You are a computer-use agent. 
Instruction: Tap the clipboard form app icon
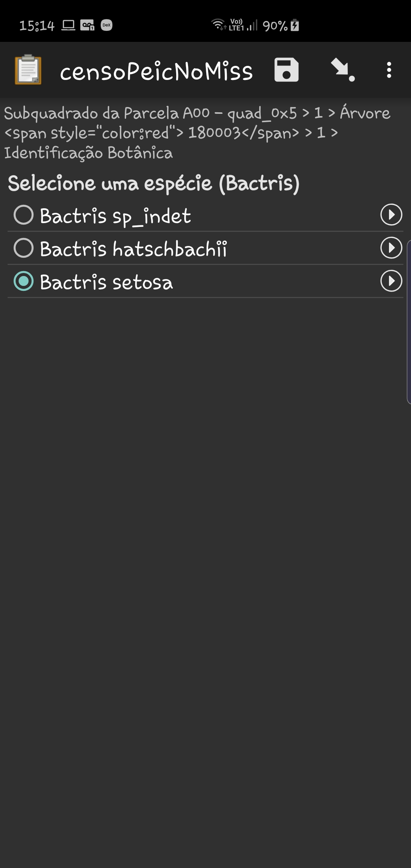(28, 70)
